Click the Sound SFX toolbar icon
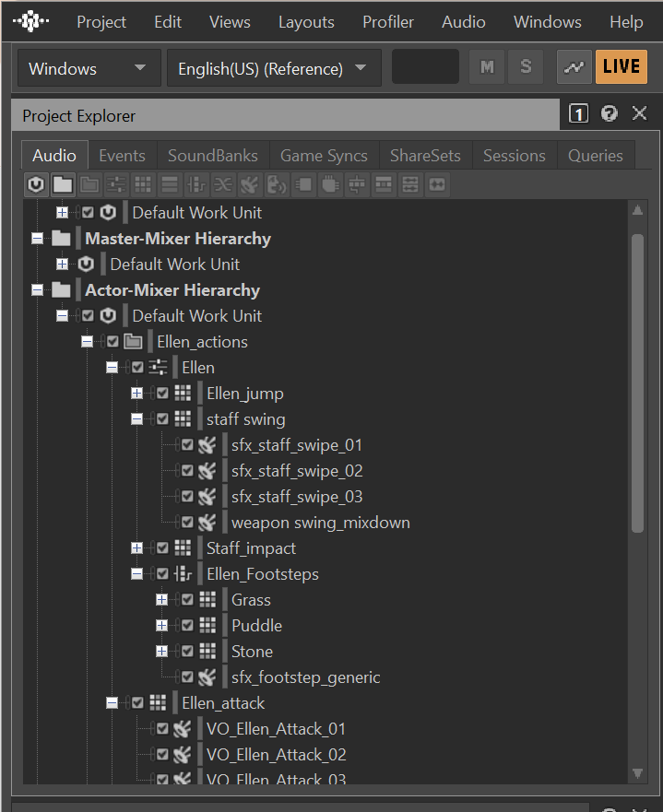The height and width of the screenshot is (812, 663). coord(250,185)
